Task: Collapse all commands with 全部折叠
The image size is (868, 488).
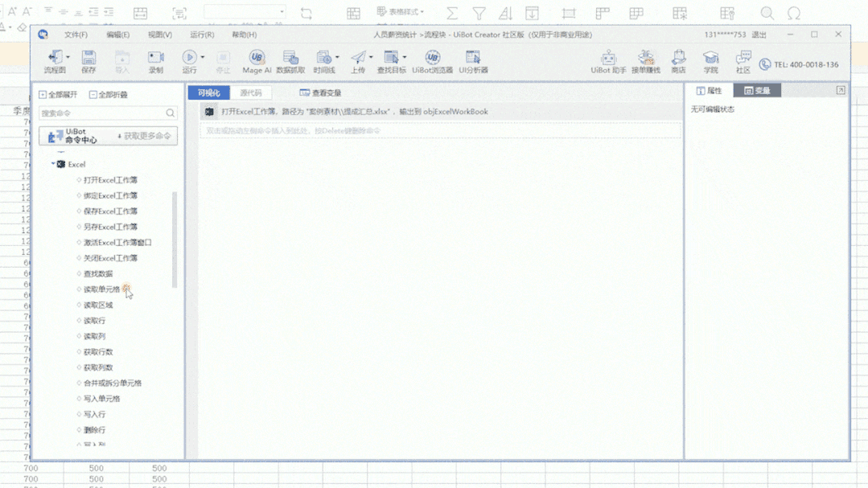Action: pos(109,95)
